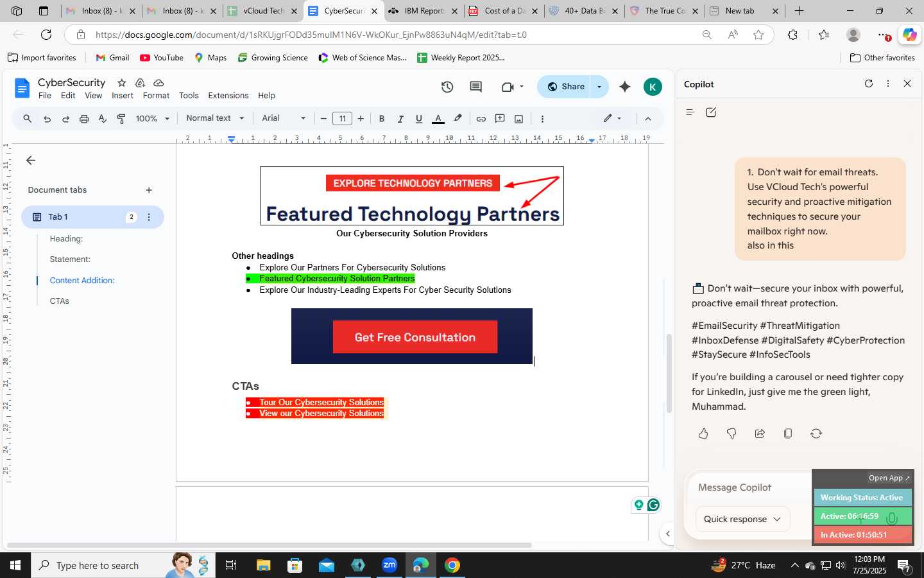This screenshot has height=578, width=924.
Task: Open version history clock icon
Action: point(447,87)
